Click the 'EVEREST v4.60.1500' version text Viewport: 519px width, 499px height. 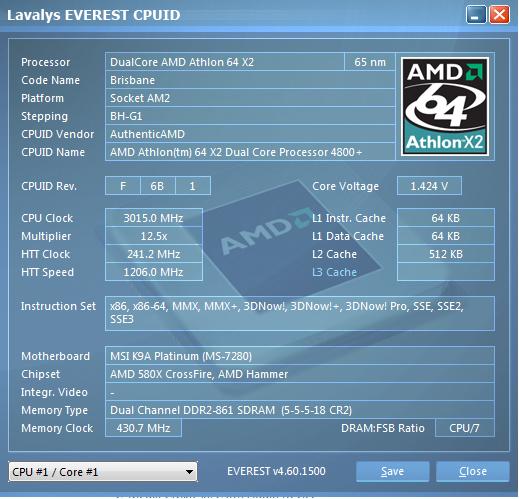click(276, 471)
